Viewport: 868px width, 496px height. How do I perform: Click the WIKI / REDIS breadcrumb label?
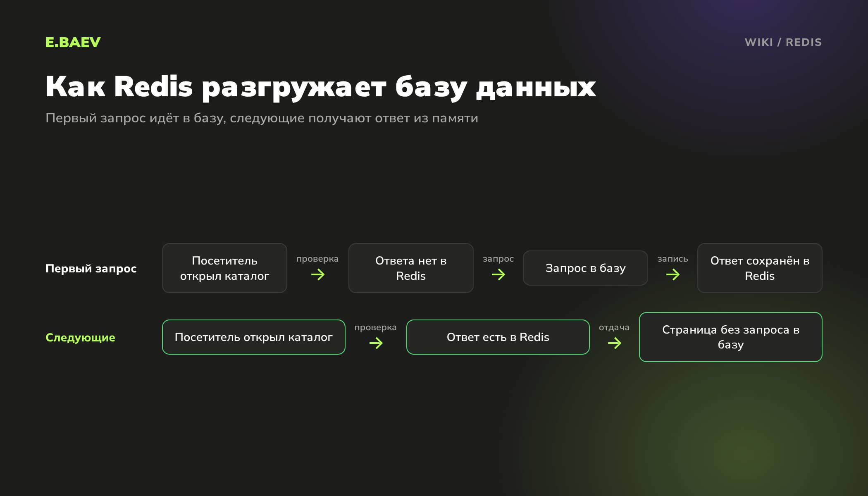pyautogui.click(x=783, y=42)
